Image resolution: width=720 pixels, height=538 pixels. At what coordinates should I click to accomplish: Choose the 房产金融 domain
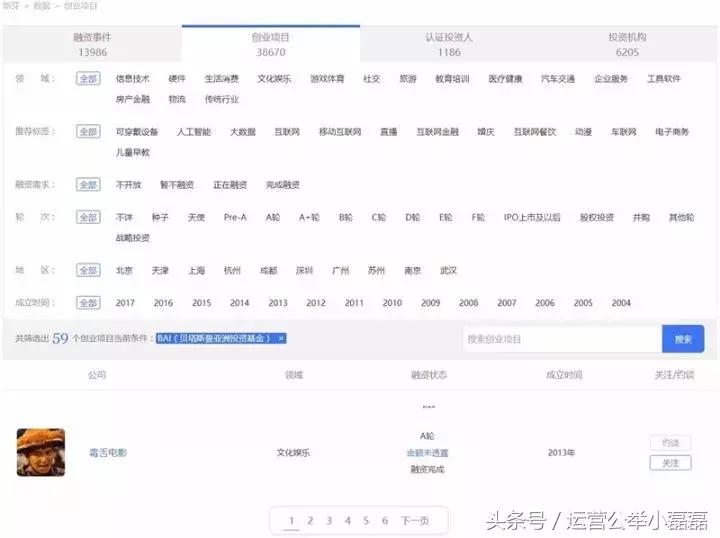click(133, 99)
